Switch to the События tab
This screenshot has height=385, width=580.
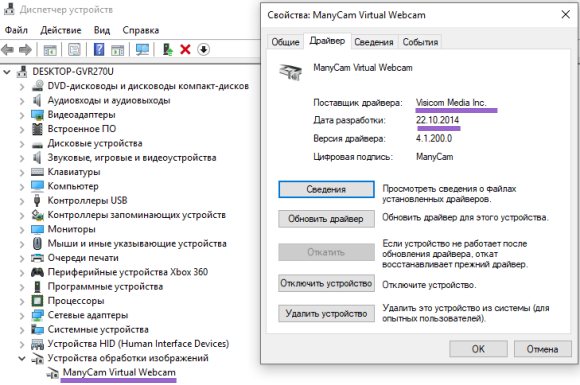point(420,42)
